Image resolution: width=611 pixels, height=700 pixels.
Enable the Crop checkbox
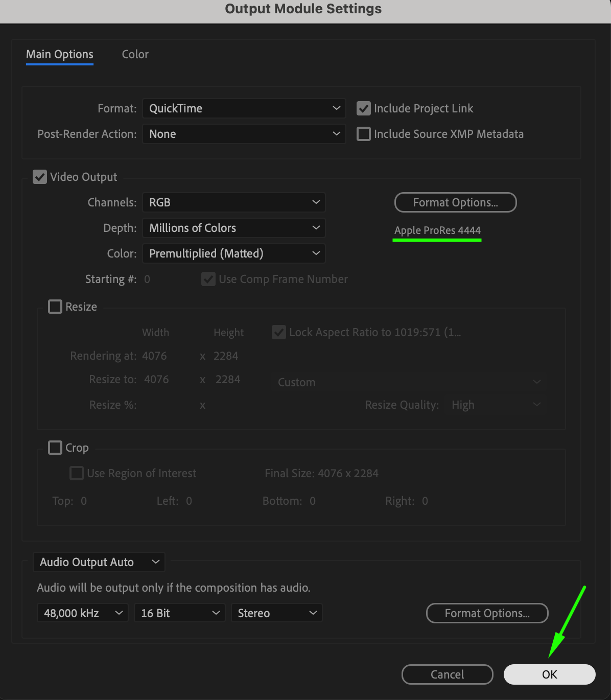[55, 448]
